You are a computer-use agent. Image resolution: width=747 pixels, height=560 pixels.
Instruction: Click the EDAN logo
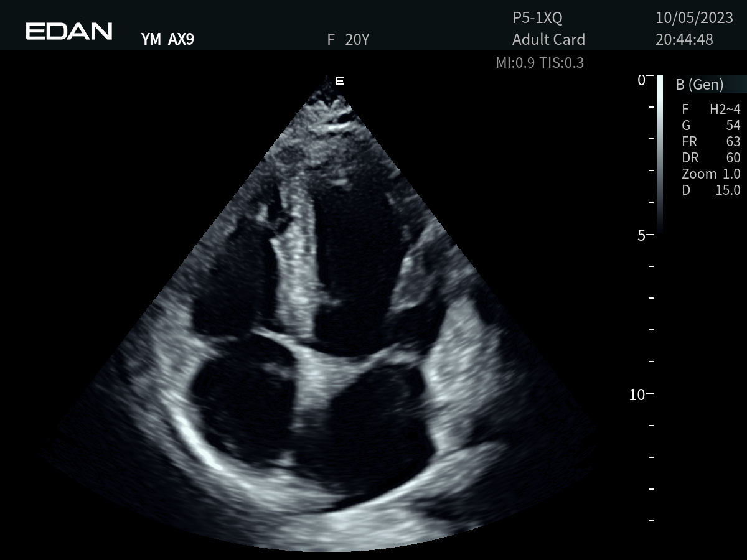[x=69, y=31]
